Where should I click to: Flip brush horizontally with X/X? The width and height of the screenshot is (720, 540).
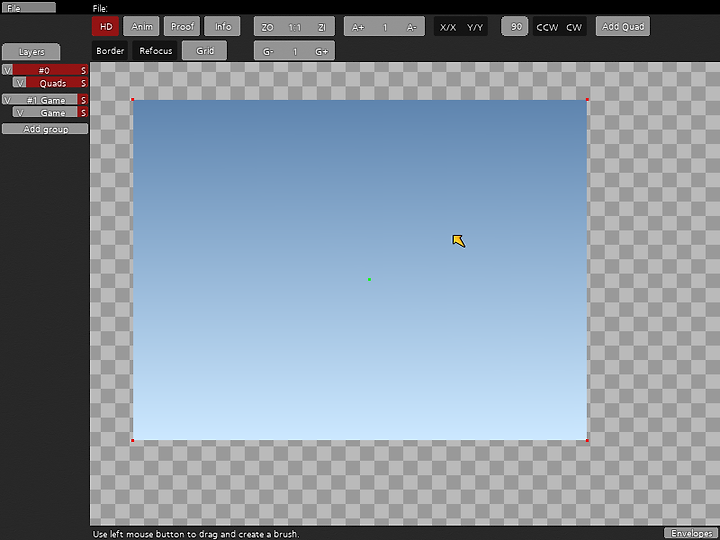[x=448, y=27]
